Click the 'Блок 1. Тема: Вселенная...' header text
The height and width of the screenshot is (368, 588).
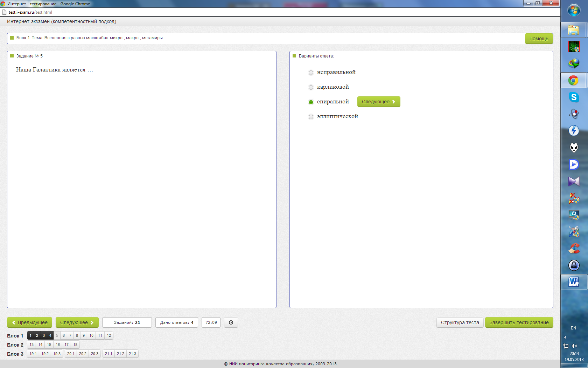[x=90, y=38]
